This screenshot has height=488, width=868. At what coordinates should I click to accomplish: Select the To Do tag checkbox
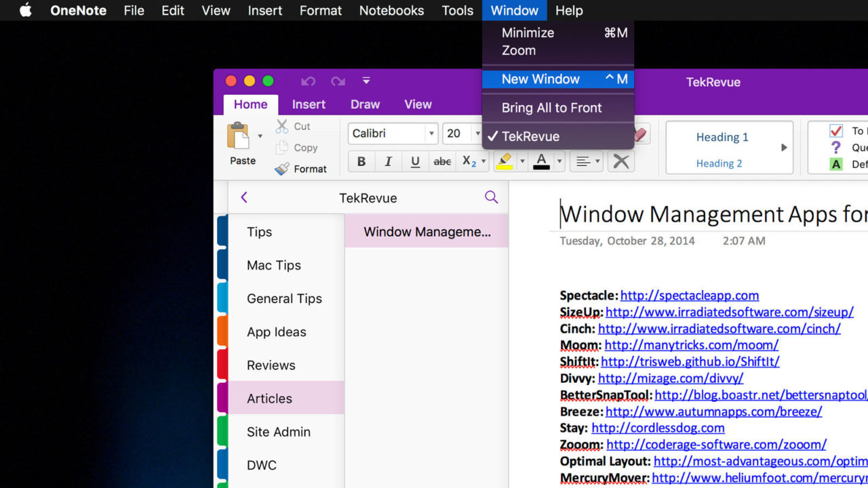click(x=836, y=131)
